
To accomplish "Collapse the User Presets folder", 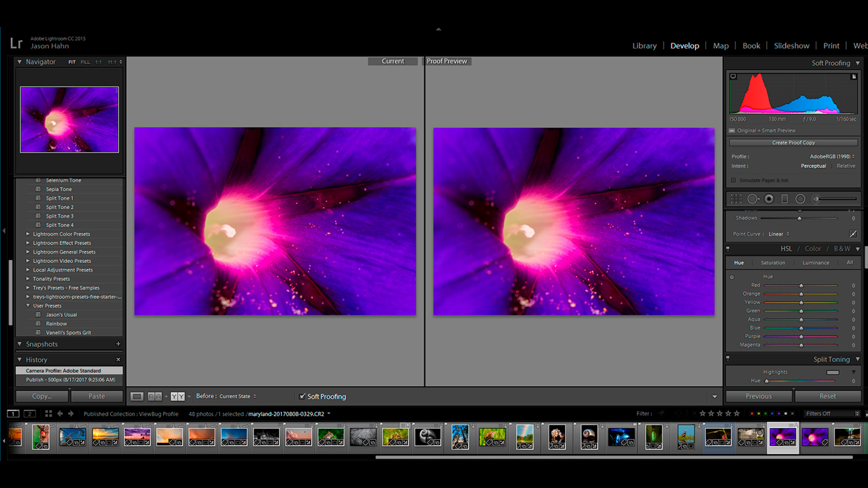I will pos(28,305).
